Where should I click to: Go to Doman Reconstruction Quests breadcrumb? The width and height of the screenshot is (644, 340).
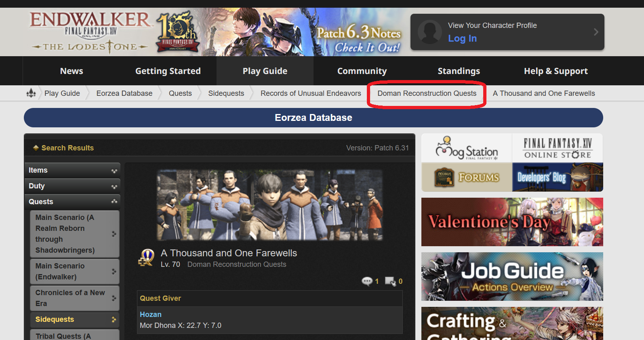(x=427, y=93)
